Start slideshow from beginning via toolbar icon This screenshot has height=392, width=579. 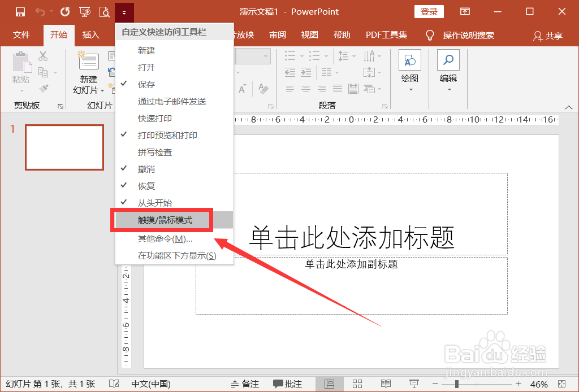[85, 12]
